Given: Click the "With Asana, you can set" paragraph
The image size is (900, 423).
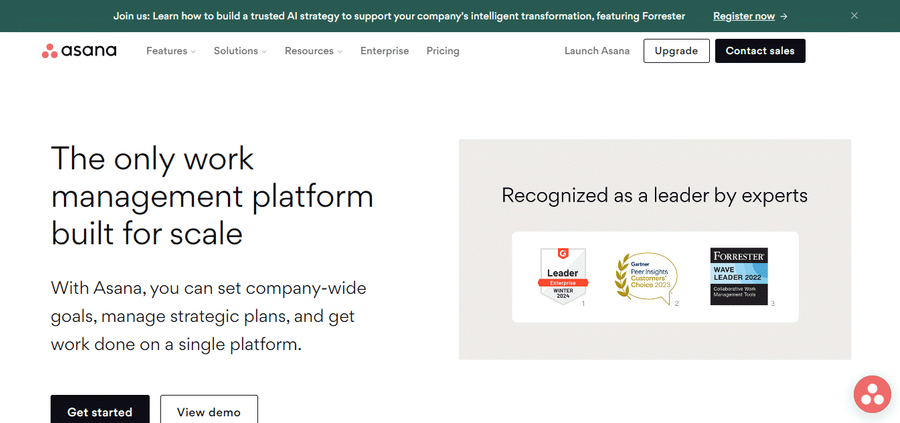Looking at the screenshot, I should click(208, 316).
